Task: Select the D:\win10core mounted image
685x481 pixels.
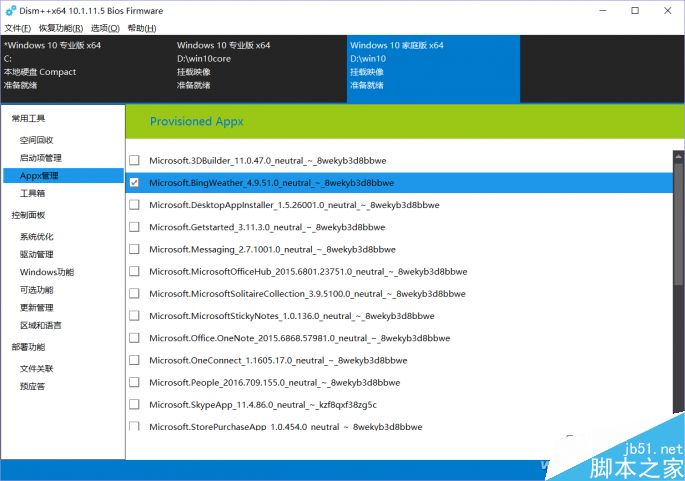Action: 260,69
